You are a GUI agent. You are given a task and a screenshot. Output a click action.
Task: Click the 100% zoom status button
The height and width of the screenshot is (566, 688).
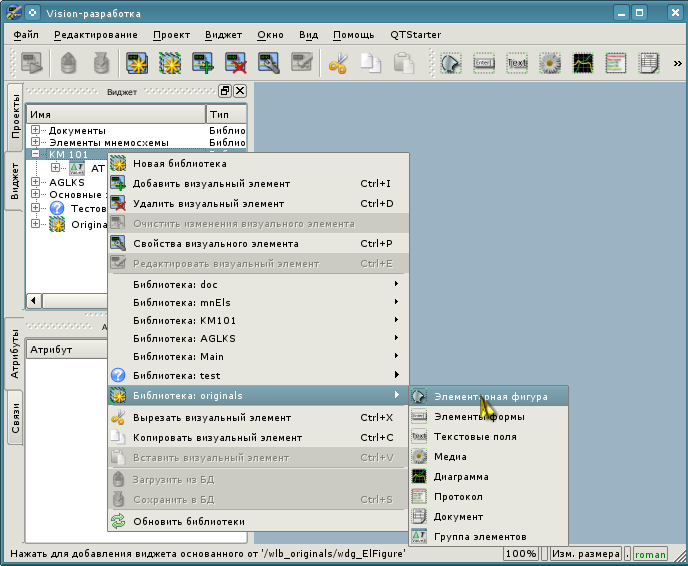point(520,554)
